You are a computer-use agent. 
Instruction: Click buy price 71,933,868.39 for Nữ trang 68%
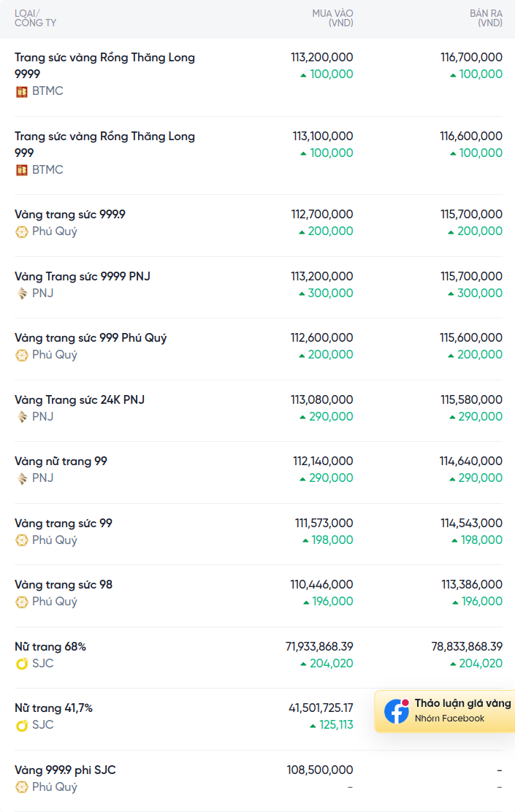[319, 646]
